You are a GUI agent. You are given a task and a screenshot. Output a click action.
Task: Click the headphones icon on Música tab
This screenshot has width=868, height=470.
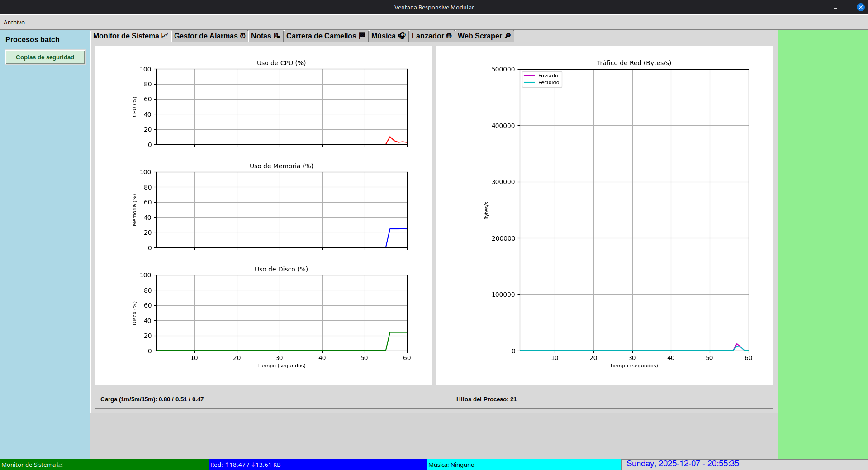click(402, 36)
